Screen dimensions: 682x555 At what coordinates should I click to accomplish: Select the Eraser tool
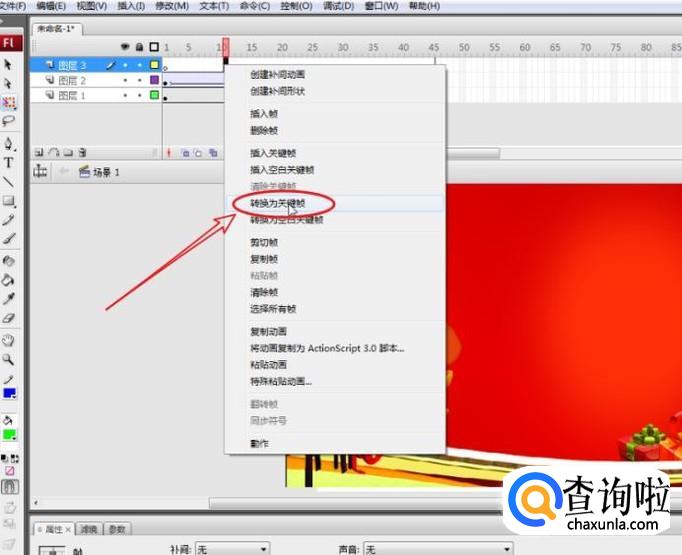(8, 318)
